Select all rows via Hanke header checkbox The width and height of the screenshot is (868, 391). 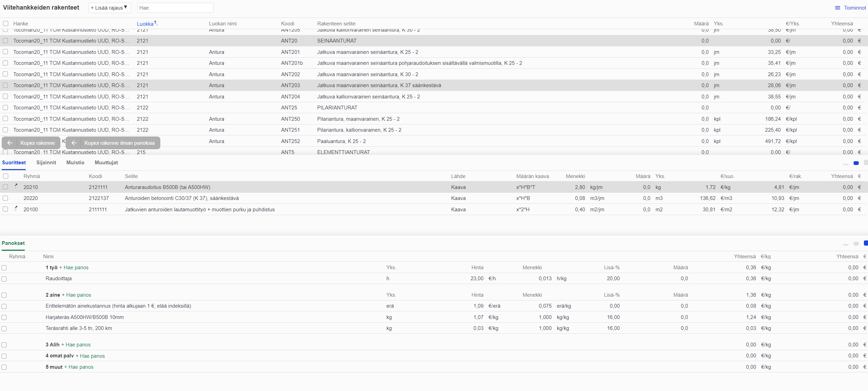(6, 24)
